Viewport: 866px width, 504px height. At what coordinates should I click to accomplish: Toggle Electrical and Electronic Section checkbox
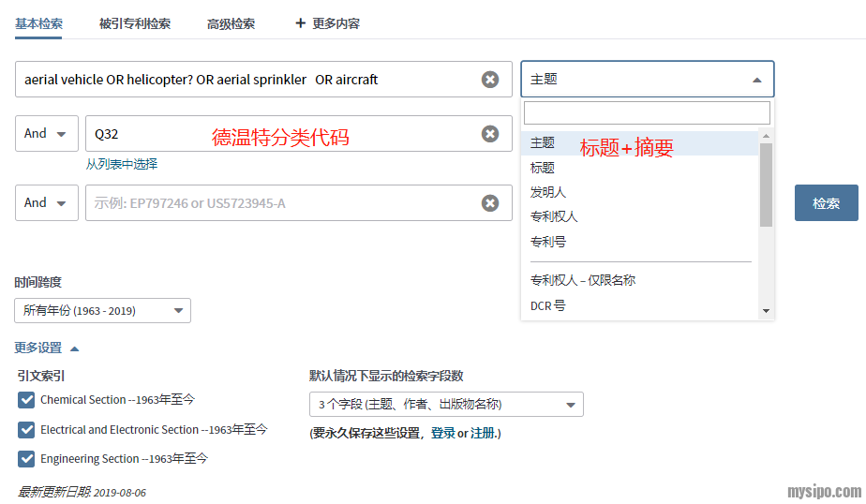coord(26,429)
